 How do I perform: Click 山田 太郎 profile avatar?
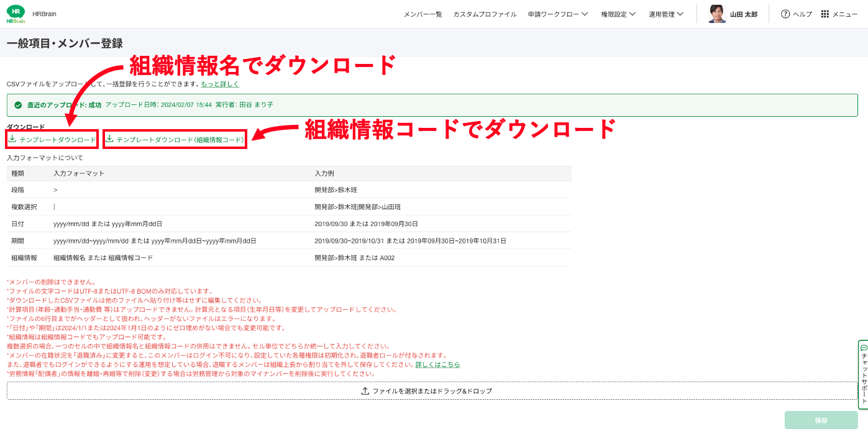[x=717, y=14]
